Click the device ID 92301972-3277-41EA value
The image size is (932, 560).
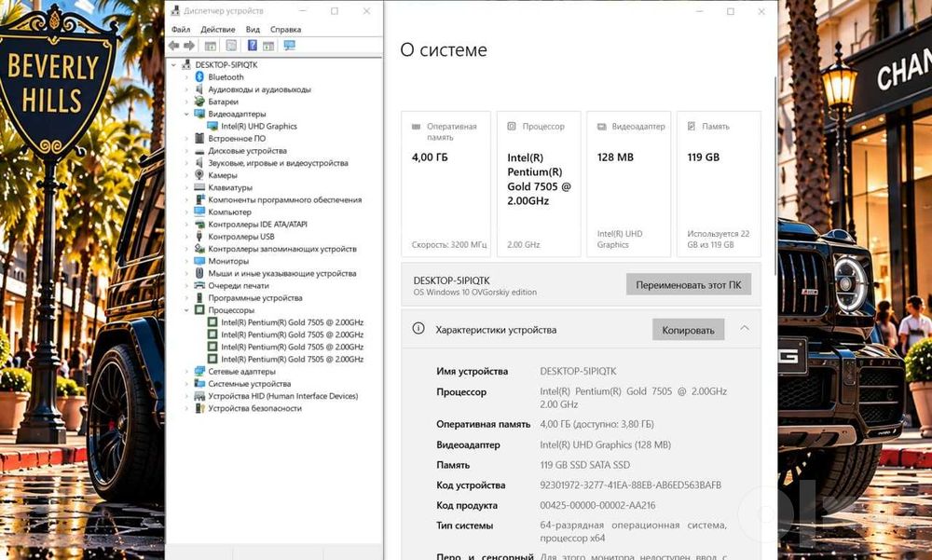point(630,485)
